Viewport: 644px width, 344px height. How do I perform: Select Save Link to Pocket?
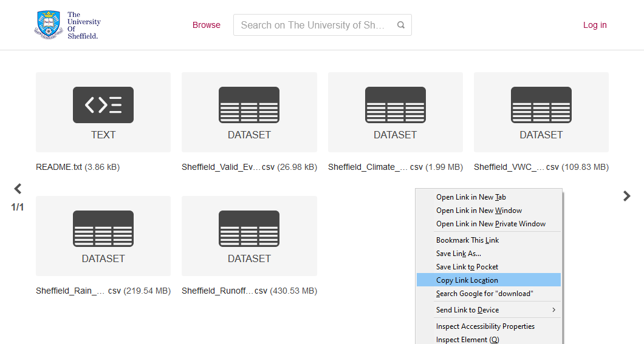click(x=488, y=267)
